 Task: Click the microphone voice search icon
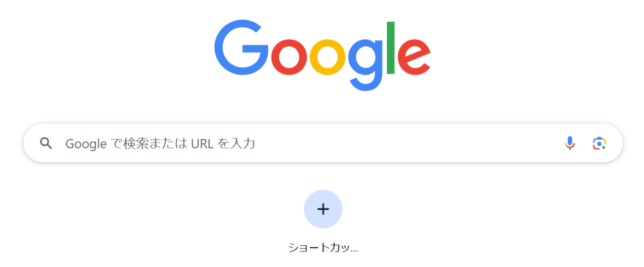[570, 144]
